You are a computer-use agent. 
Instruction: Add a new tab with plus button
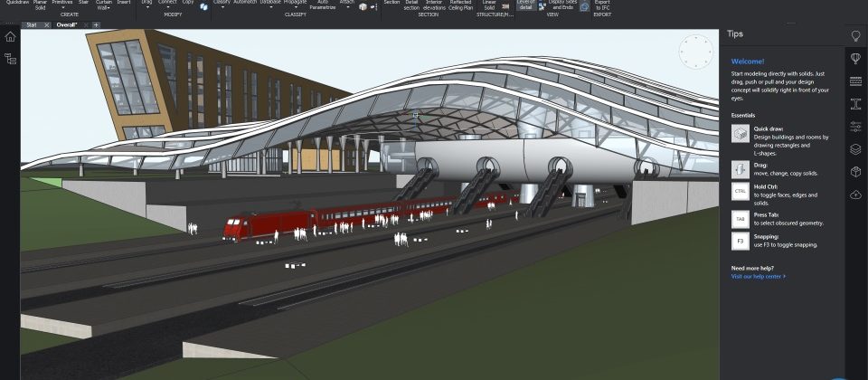tap(96, 24)
